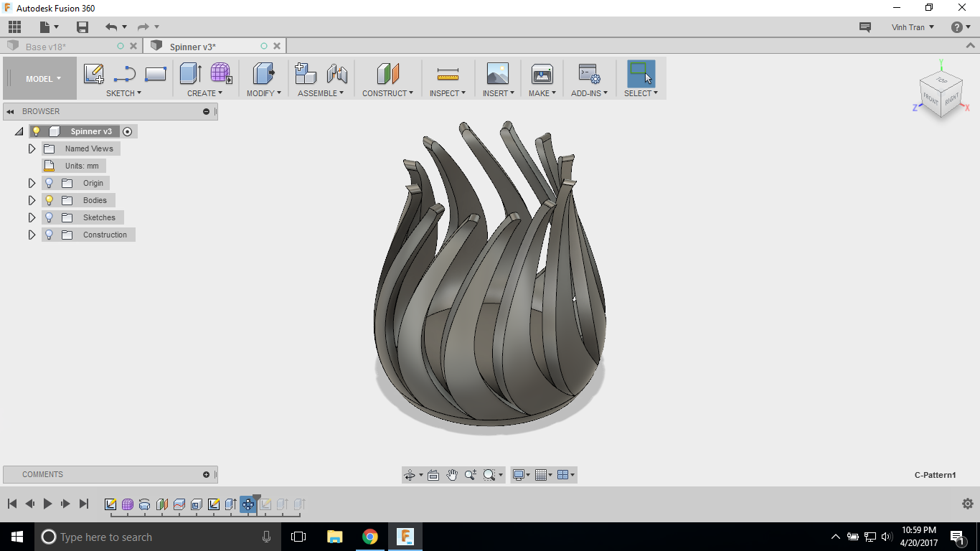Open the File menu dropdown
Viewport: 980px width, 551px height.
tap(49, 27)
